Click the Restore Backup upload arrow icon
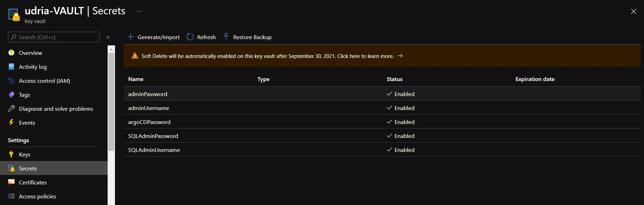644x205 pixels. (226, 37)
